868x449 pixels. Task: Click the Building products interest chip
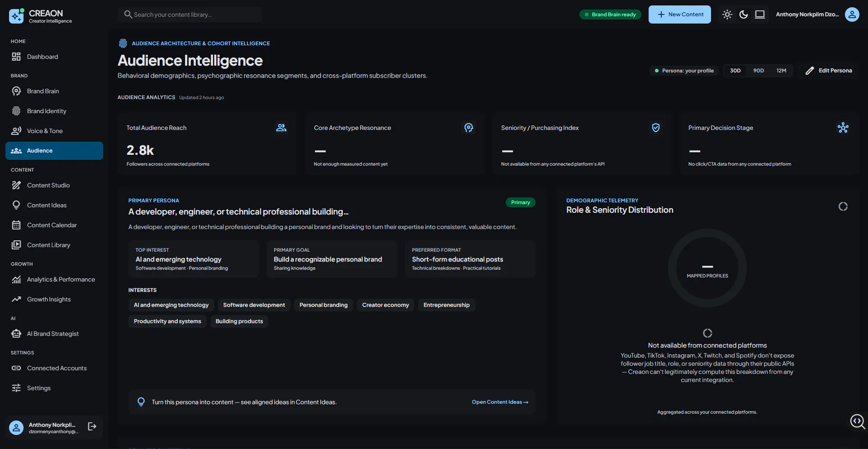pos(239,321)
